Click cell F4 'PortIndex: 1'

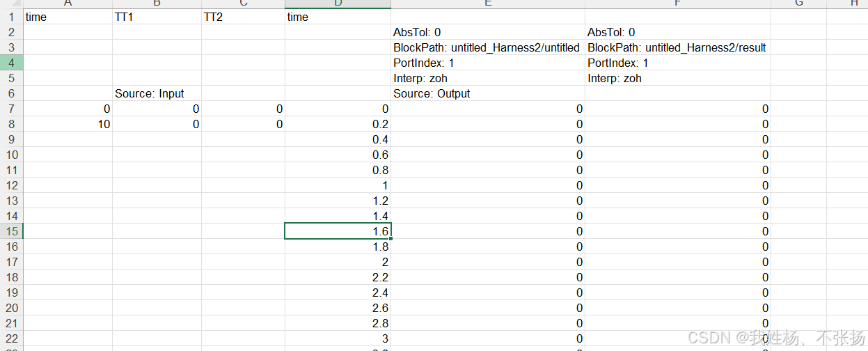[678, 63]
